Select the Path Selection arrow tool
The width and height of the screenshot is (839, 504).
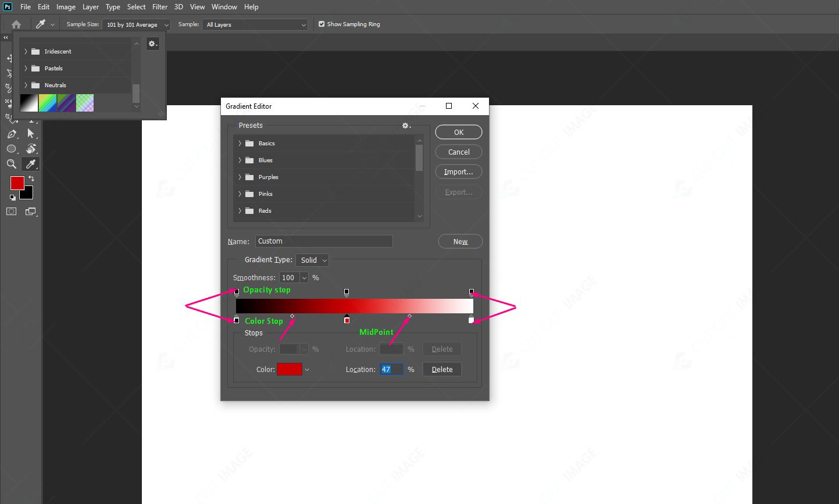click(x=31, y=134)
